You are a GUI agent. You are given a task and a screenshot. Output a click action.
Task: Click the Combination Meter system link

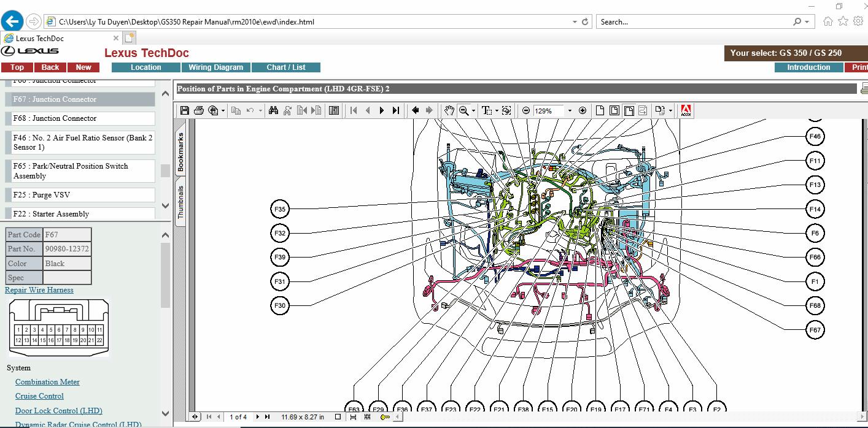[x=47, y=382]
